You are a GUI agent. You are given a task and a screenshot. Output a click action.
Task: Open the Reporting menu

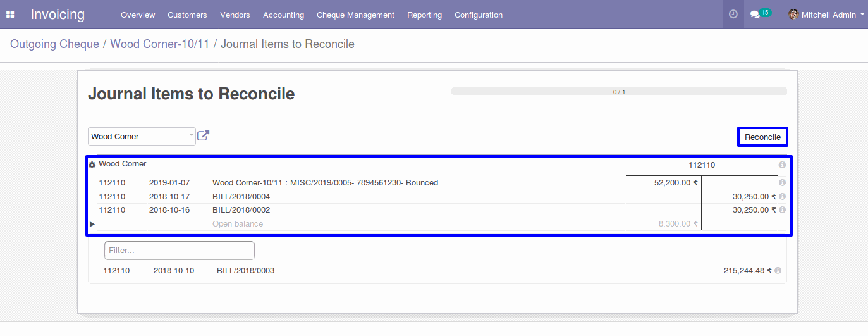[424, 15]
